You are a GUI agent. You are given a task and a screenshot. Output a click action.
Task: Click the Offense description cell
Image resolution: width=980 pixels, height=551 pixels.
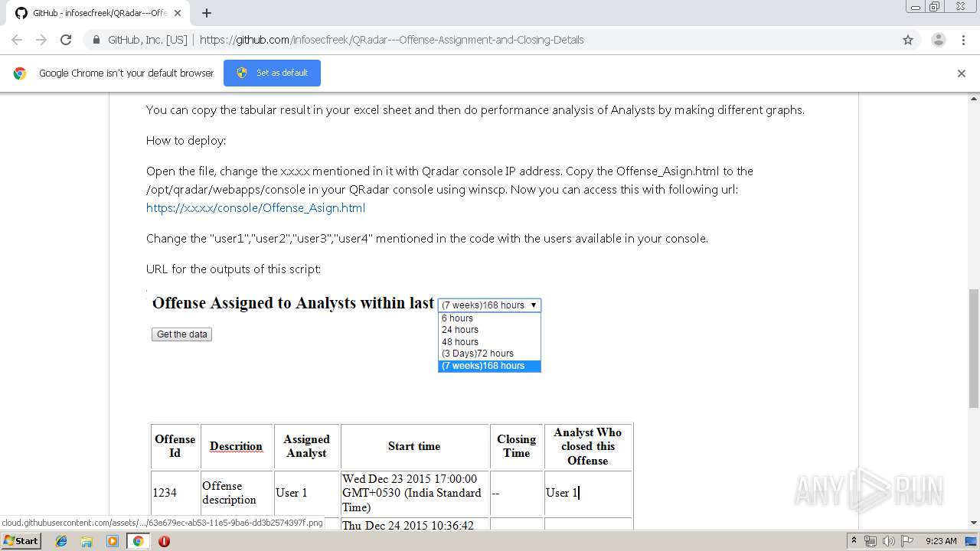click(237, 493)
